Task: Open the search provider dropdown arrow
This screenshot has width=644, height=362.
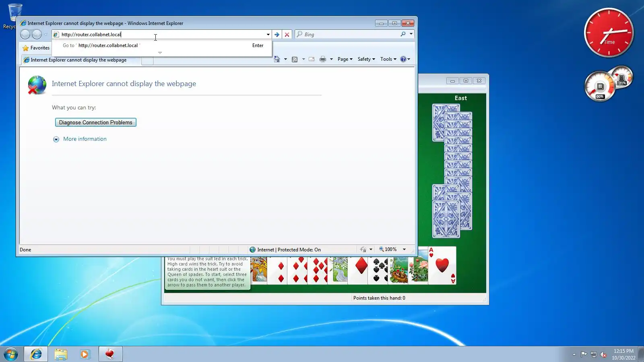Action: [x=411, y=34]
